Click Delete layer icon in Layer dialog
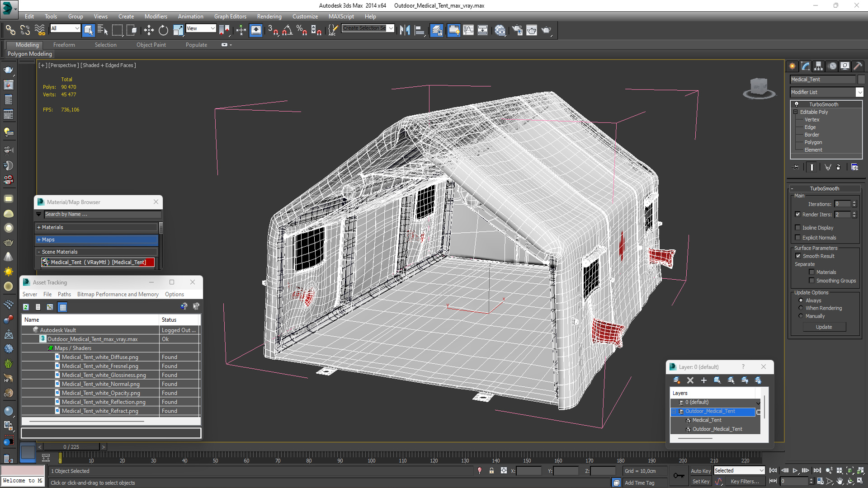Screen dimensions: 868x488 point(690,380)
